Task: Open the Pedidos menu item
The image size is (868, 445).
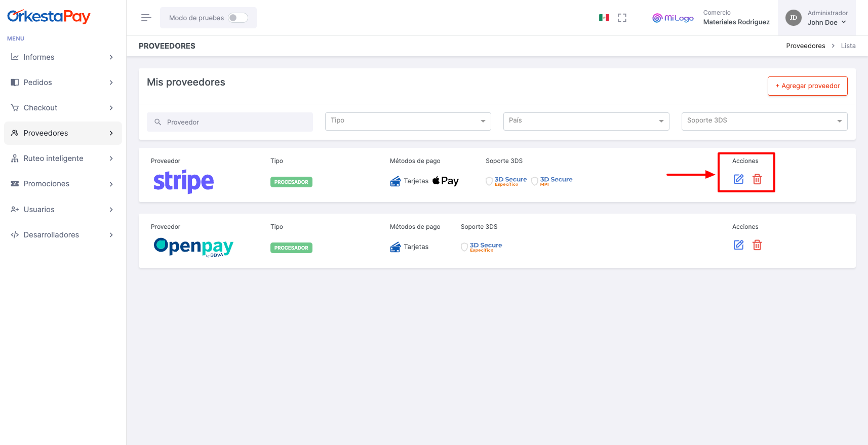Action: (x=63, y=83)
